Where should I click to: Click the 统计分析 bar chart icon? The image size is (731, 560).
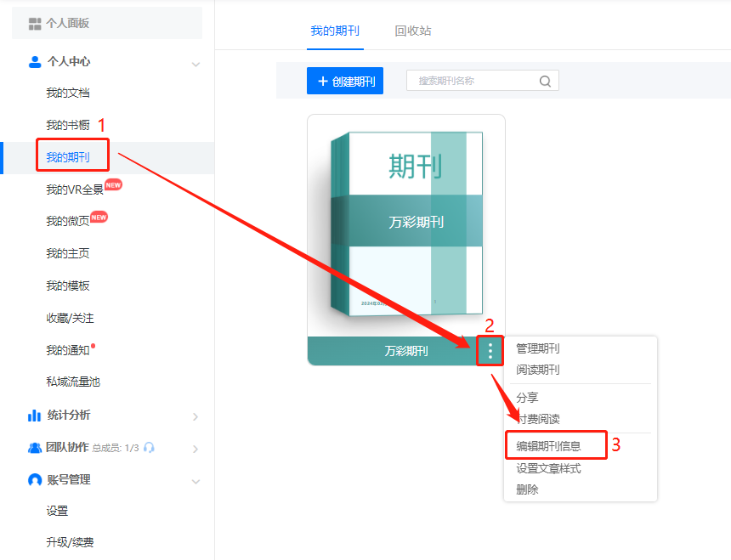click(35, 416)
